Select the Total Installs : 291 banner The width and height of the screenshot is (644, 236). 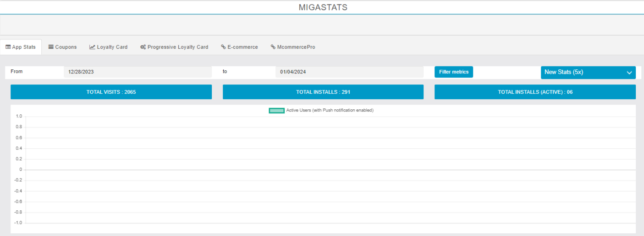(323, 92)
